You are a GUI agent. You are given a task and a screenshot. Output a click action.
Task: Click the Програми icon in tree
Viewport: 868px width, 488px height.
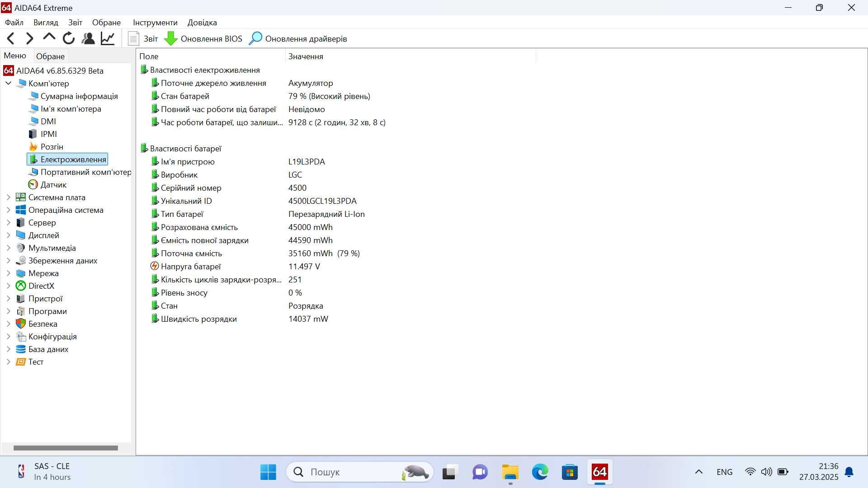tap(21, 311)
